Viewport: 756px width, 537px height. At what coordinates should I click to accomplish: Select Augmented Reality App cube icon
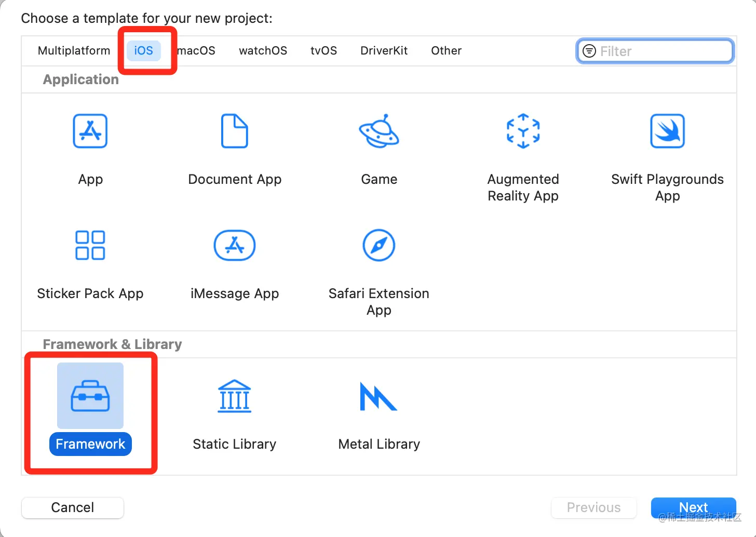(523, 131)
